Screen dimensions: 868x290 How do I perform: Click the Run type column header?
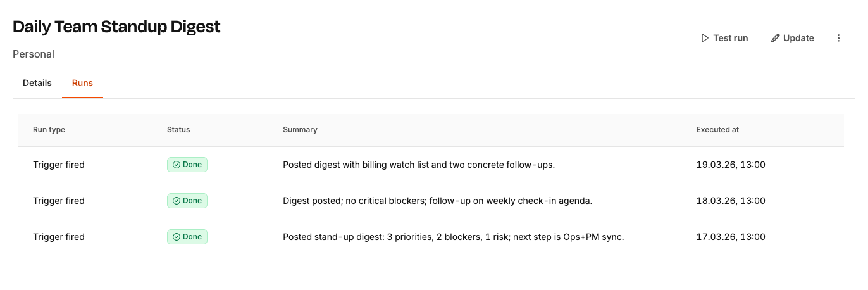(49, 130)
